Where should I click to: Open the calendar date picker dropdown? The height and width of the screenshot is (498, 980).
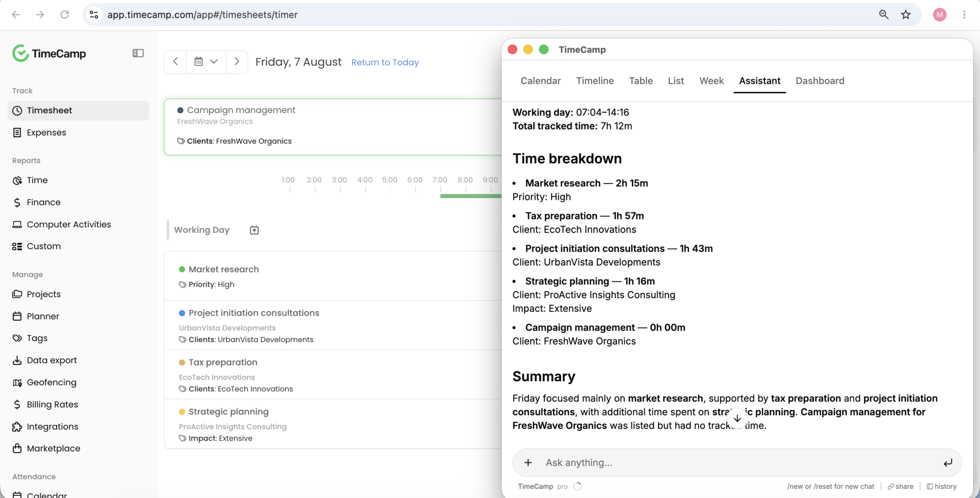206,62
